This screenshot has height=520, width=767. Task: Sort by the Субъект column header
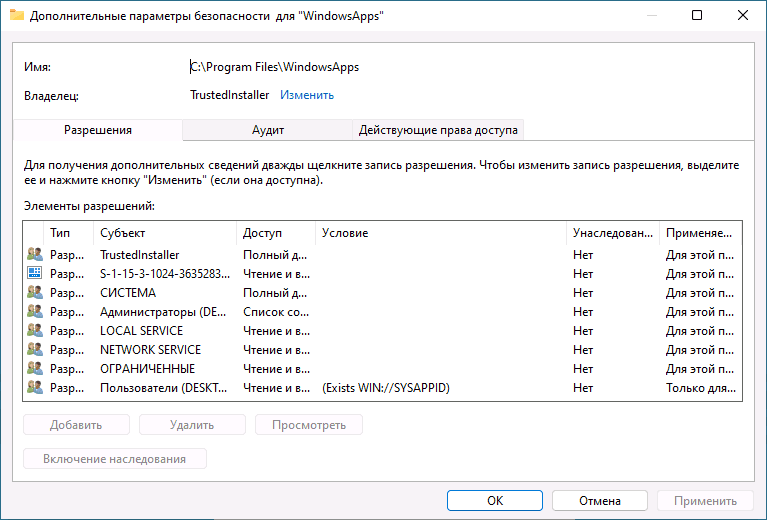point(165,233)
